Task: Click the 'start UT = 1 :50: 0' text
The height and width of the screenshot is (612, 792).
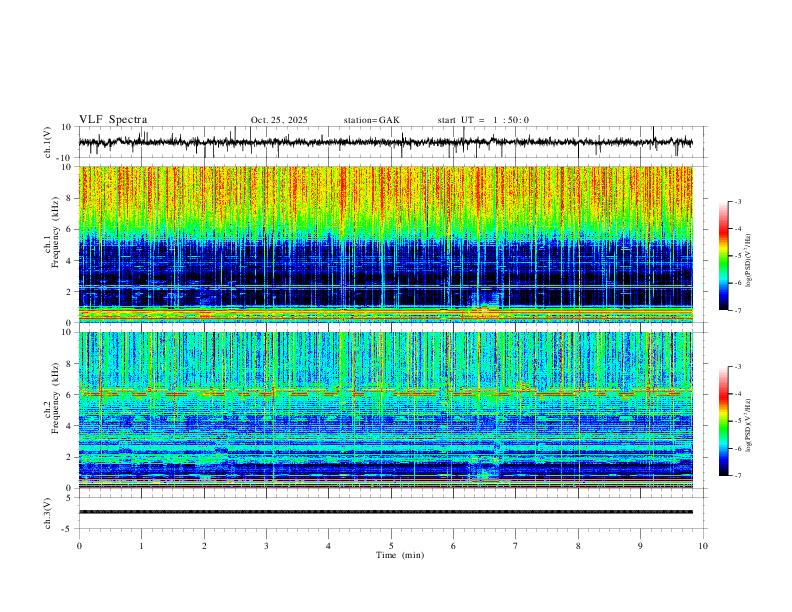Action: (x=483, y=120)
